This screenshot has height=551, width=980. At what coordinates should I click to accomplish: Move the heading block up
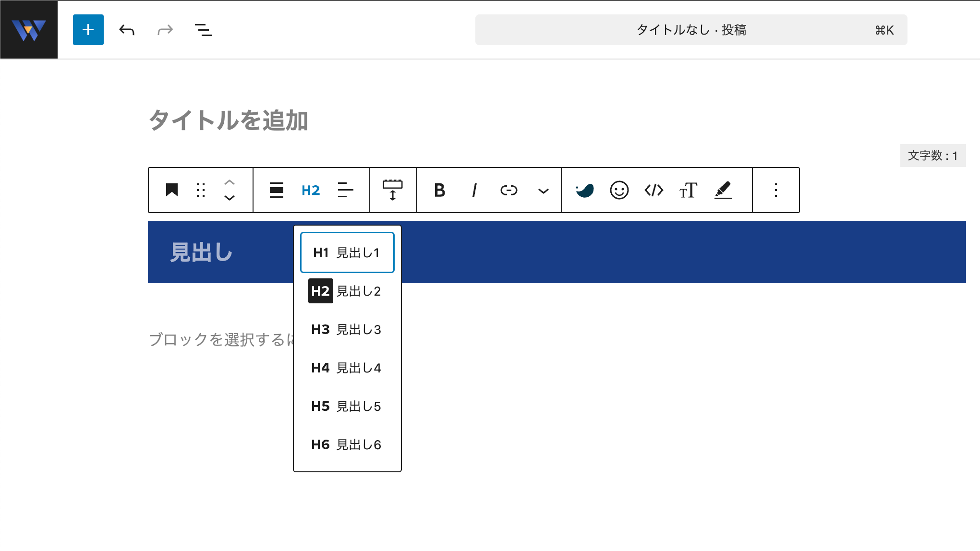(x=230, y=183)
